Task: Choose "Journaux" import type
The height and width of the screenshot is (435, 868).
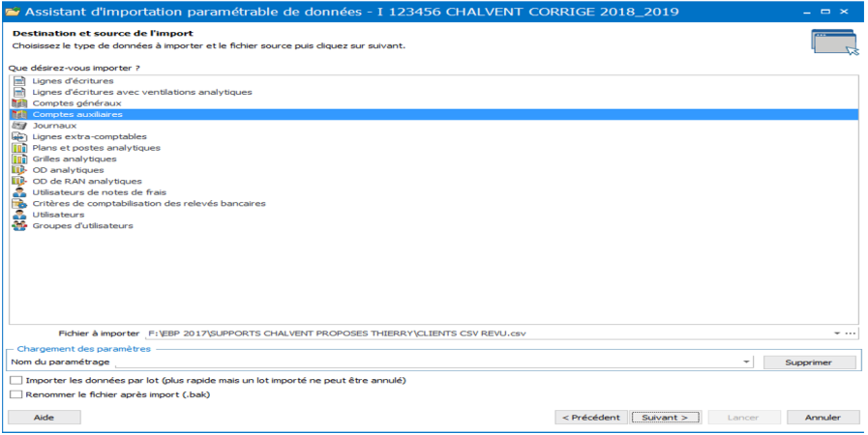Action: 54,126
